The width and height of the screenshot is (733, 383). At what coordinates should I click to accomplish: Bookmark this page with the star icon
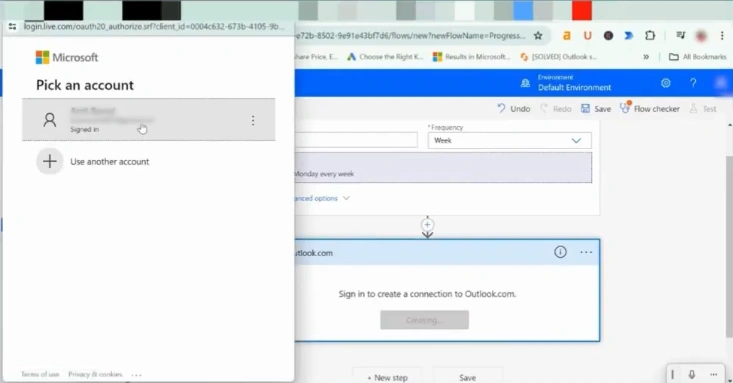(x=538, y=36)
